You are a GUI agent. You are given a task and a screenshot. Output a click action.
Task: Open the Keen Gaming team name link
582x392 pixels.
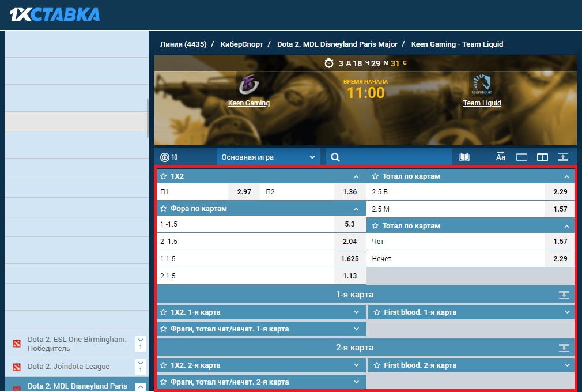point(249,103)
